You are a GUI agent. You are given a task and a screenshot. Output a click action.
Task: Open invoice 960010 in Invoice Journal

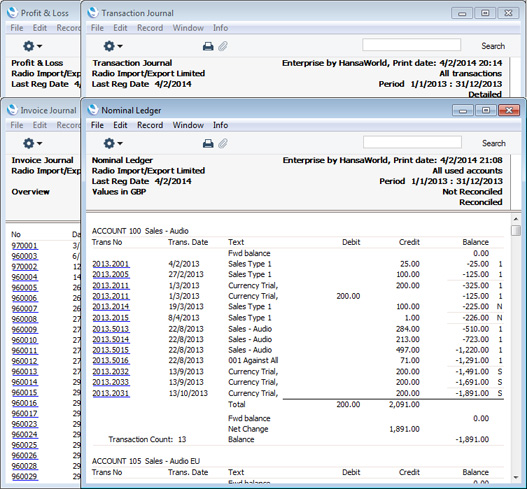coord(25,340)
